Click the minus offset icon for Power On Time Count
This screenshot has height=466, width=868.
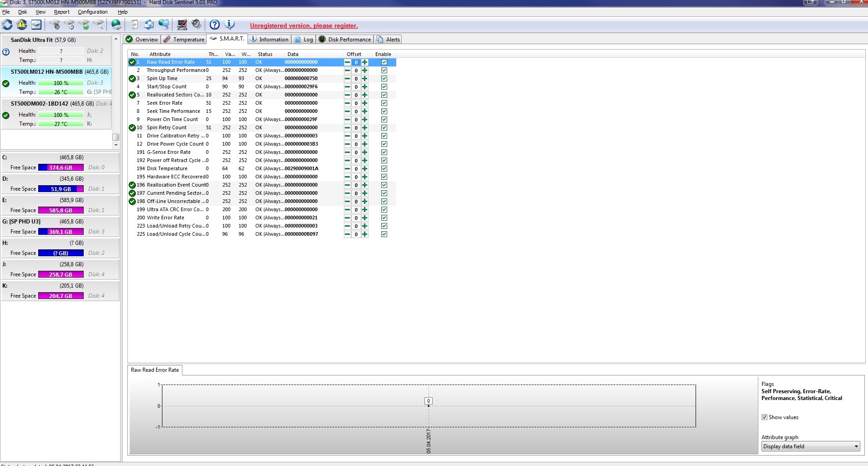[348, 120]
